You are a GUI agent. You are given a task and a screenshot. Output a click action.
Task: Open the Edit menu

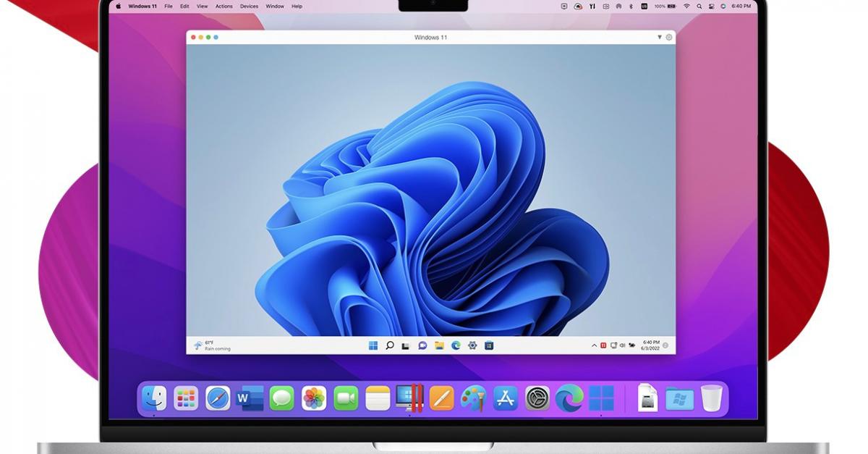click(x=185, y=6)
